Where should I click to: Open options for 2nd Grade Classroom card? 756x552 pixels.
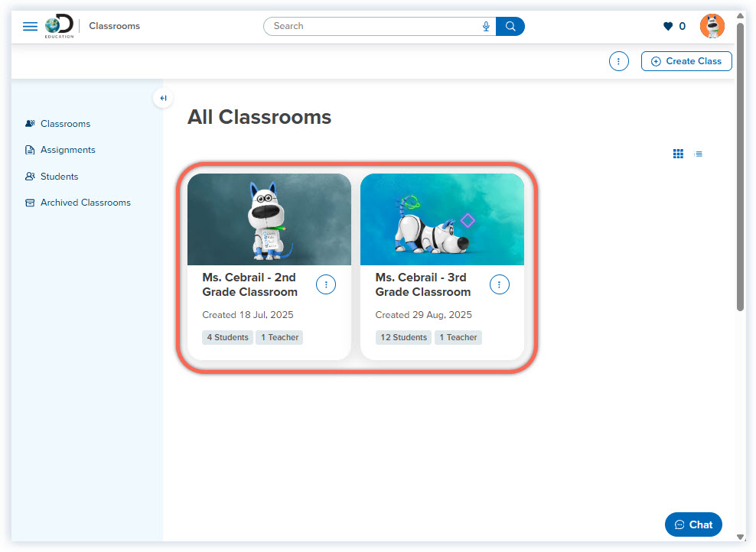pyautogui.click(x=326, y=284)
